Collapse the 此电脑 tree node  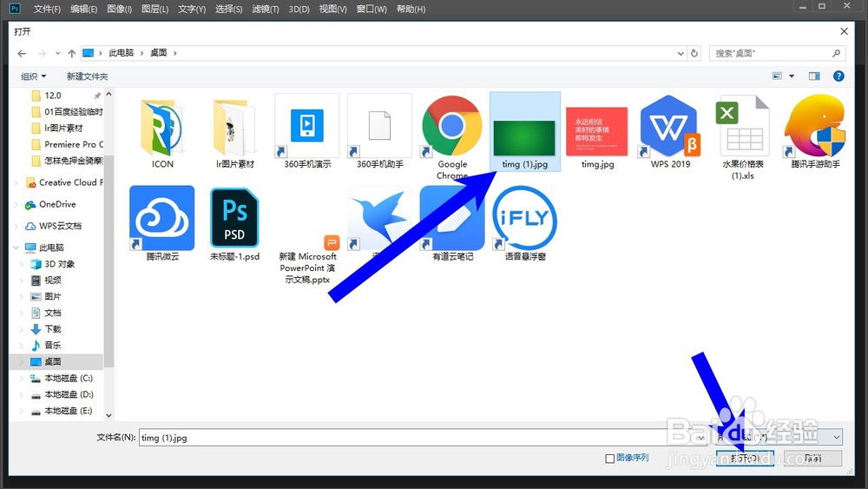[16, 248]
